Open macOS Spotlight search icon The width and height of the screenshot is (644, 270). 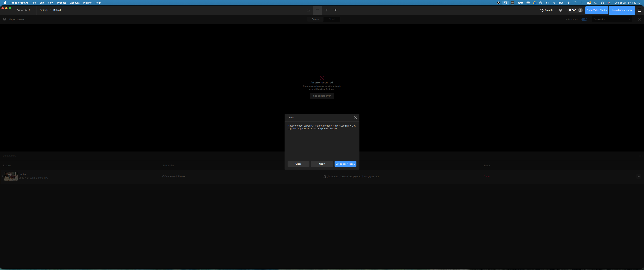point(595,3)
